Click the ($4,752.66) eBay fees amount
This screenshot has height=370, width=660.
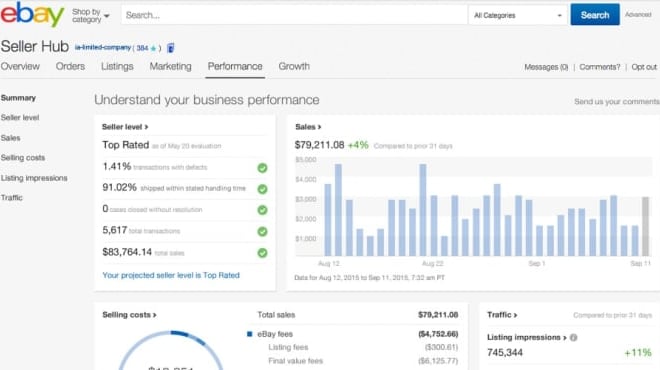[438, 334]
